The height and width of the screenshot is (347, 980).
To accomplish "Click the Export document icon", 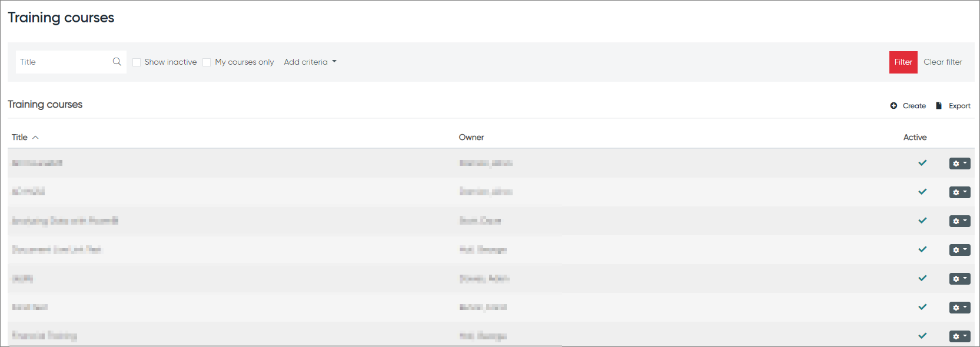I will pyautogui.click(x=939, y=106).
